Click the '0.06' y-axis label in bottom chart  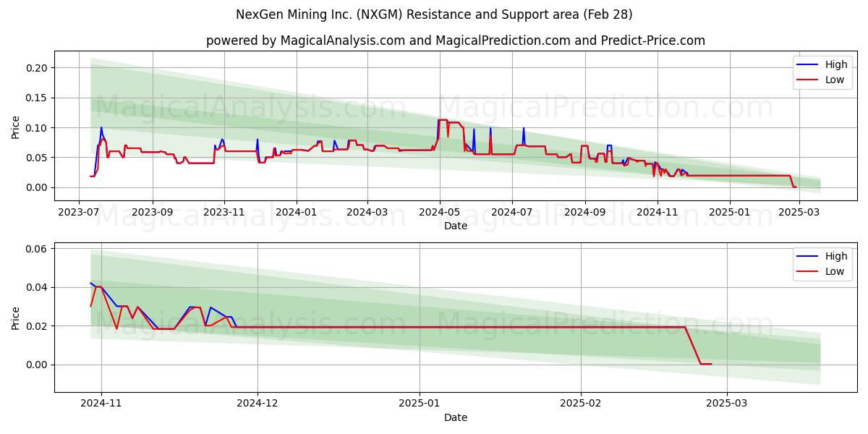click(x=38, y=249)
